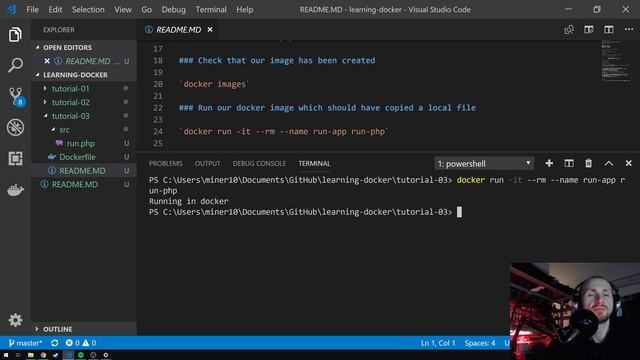Open the root README.MD file

coord(75,184)
